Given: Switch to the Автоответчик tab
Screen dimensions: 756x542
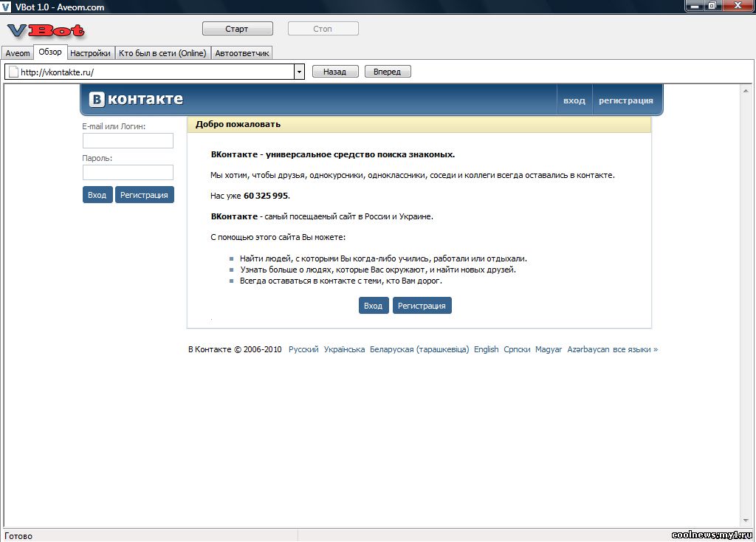Looking at the screenshot, I should point(241,53).
